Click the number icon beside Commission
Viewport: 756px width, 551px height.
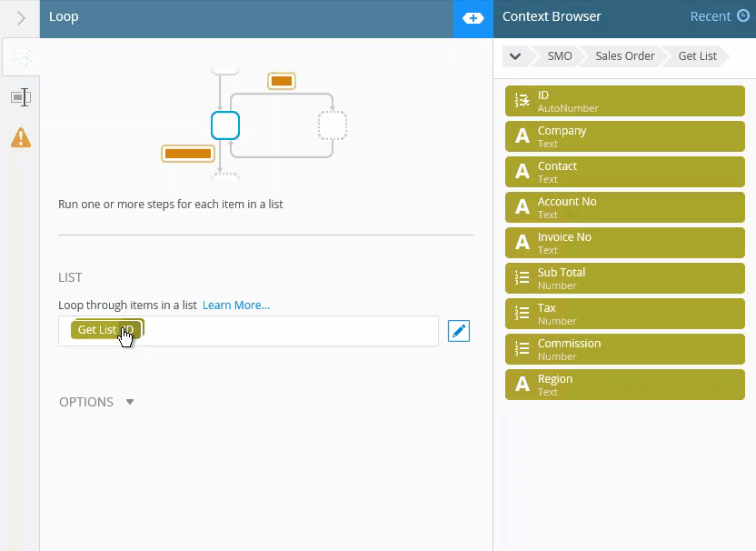522,348
